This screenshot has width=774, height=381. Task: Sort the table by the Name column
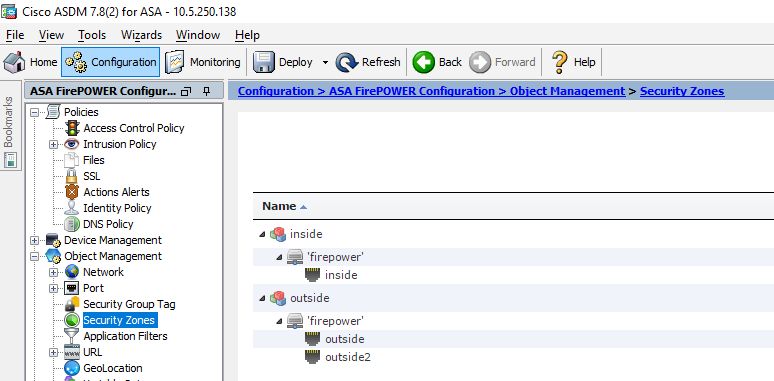(284, 206)
